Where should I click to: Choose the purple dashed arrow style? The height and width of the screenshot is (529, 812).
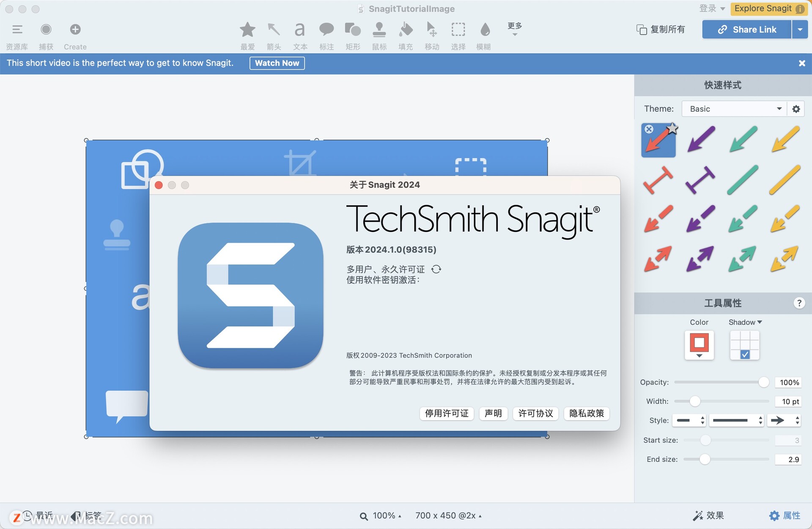pyautogui.click(x=701, y=219)
